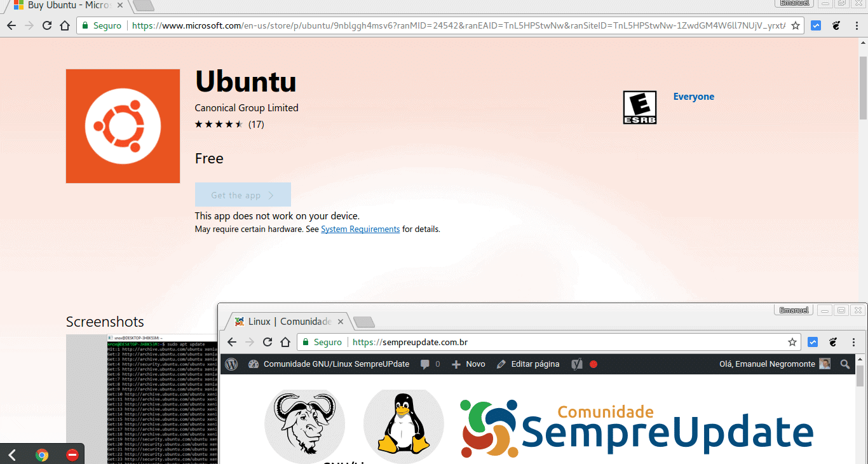Viewport: 868px width, 464px height.
Task: Open the Chrome menu in the Microsoft Store window
Action: (x=855, y=25)
